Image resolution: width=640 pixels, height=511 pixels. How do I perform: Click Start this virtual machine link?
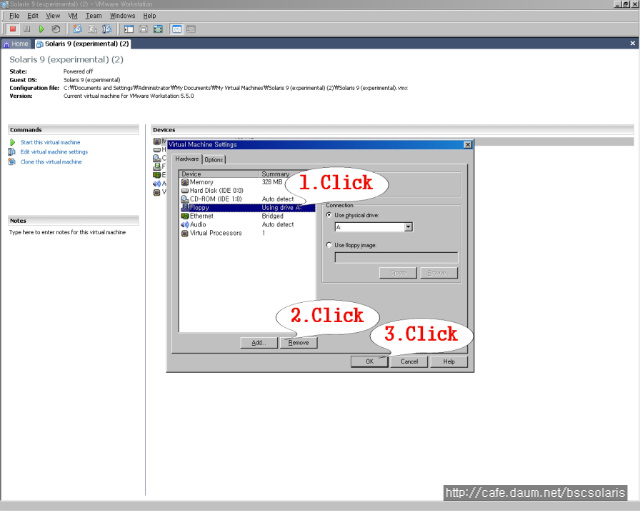[x=50, y=142]
